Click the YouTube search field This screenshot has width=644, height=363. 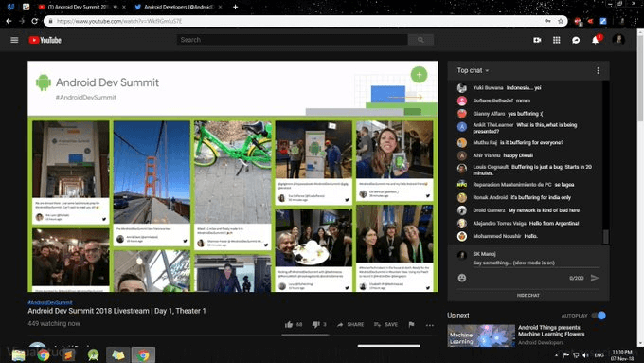(x=293, y=40)
